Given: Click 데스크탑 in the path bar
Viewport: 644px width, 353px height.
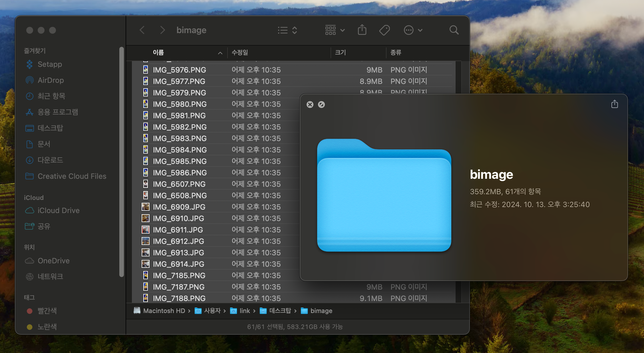Looking at the screenshot, I should click(x=280, y=311).
